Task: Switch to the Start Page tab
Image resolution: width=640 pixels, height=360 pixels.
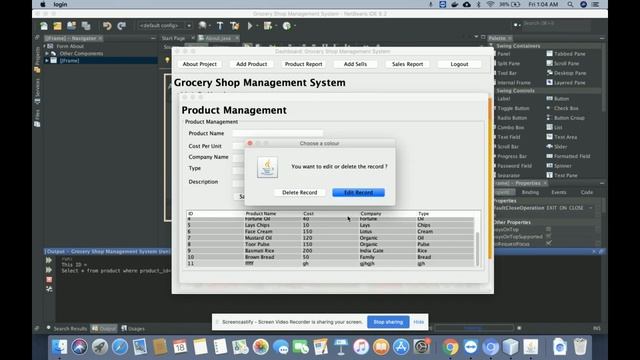Action: [173, 38]
